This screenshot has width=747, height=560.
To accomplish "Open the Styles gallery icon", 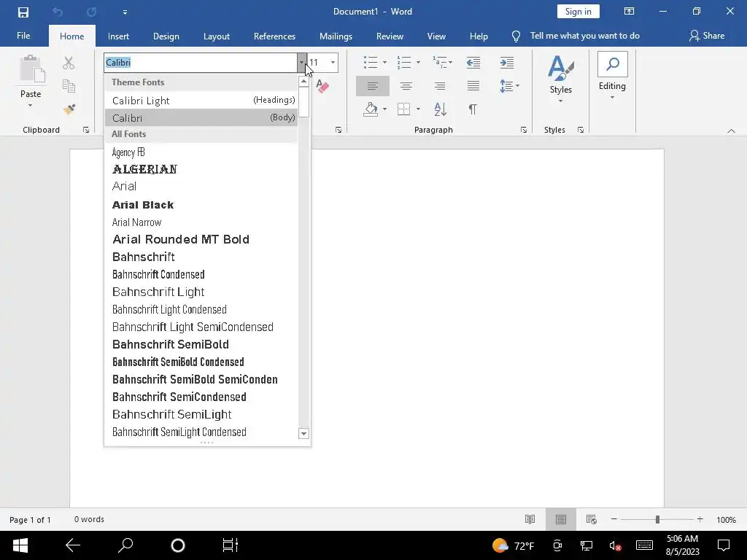I will click(x=561, y=68).
